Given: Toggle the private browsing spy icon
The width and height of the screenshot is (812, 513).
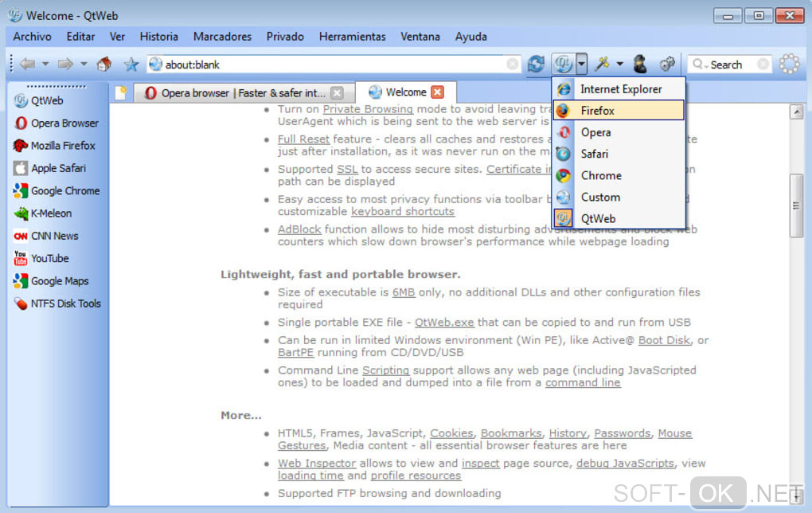Looking at the screenshot, I should tap(640, 65).
